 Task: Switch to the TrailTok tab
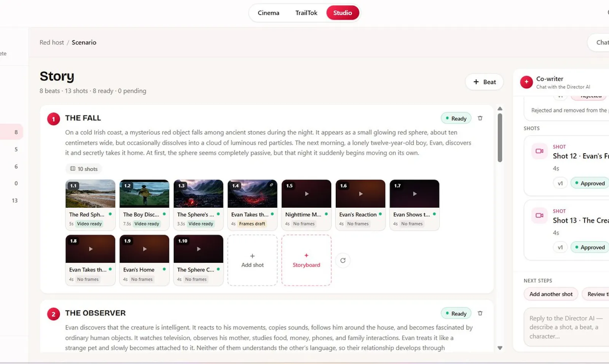(x=306, y=13)
